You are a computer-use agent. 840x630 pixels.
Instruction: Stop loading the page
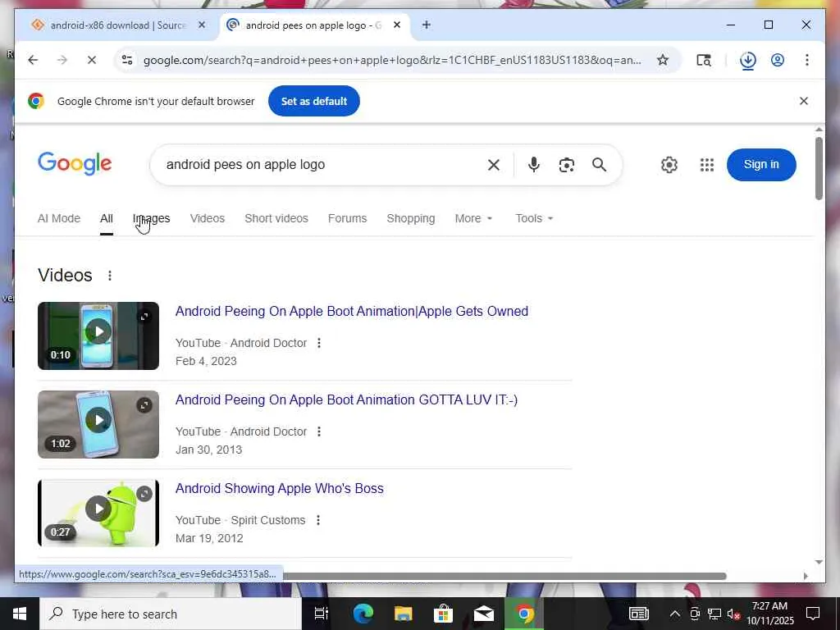(x=92, y=60)
